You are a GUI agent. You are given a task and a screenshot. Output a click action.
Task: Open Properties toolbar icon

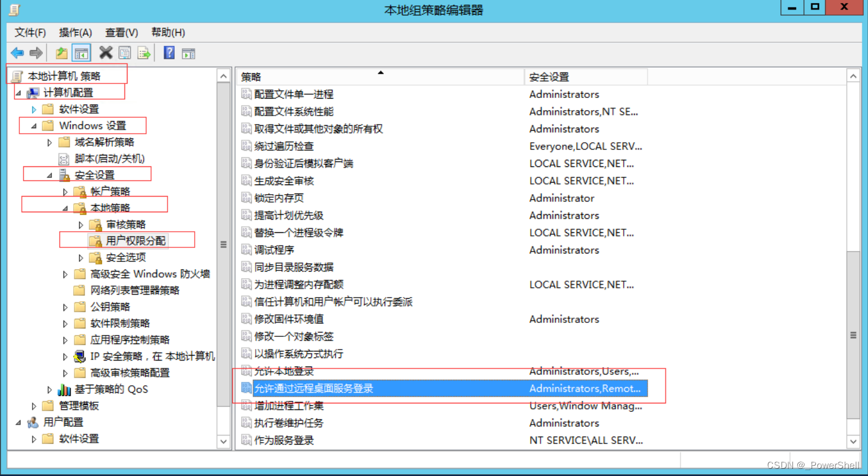pos(125,53)
